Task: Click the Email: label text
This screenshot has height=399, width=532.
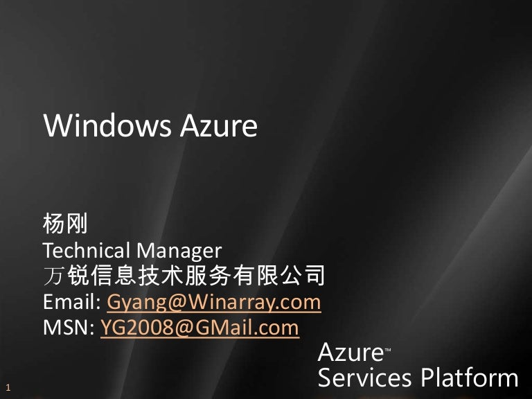Action: (72, 301)
